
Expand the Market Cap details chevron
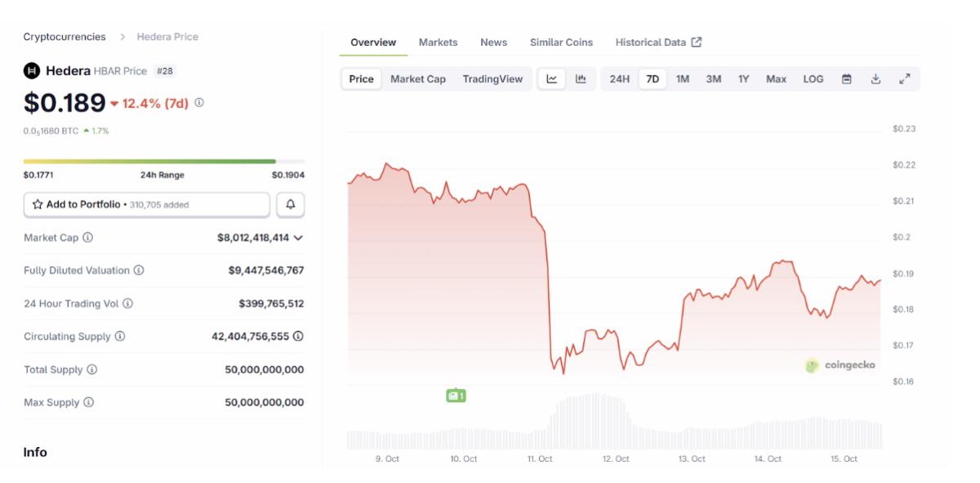pos(298,238)
